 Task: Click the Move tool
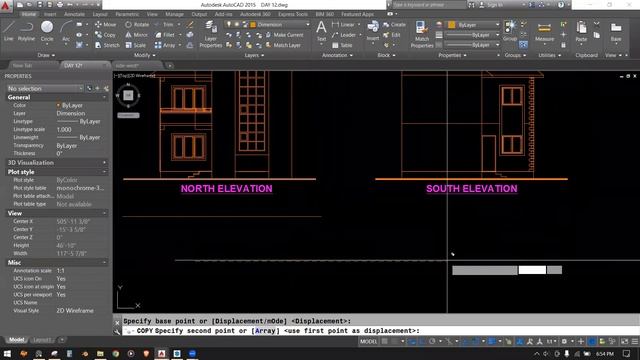coord(105,24)
